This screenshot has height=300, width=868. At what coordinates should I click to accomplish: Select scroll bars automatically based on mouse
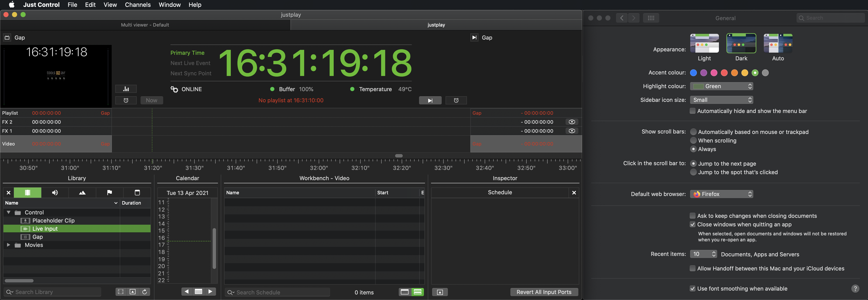(x=693, y=132)
